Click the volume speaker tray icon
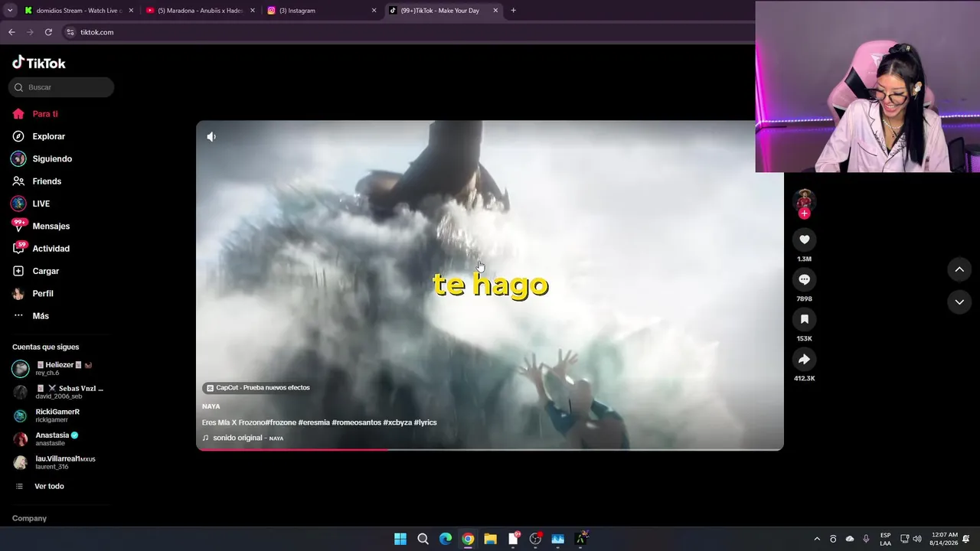Image resolution: width=980 pixels, height=551 pixels. coord(917,539)
